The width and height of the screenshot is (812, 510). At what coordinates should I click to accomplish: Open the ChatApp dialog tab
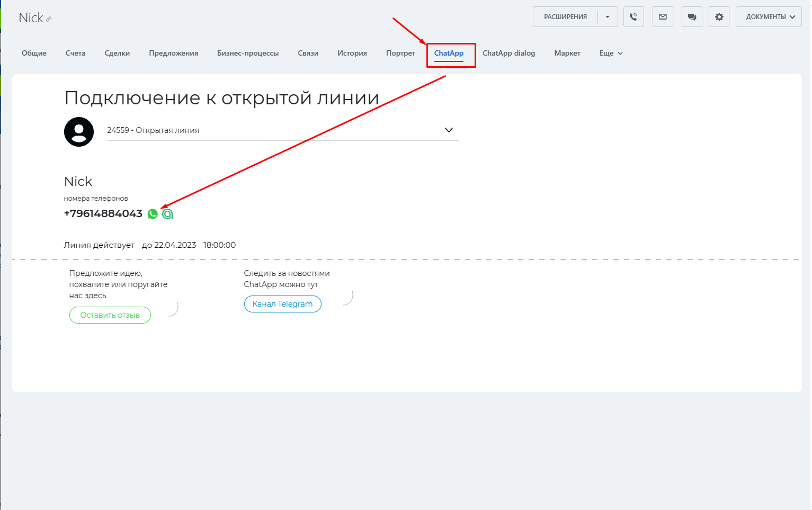pyautogui.click(x=509, y=53)
